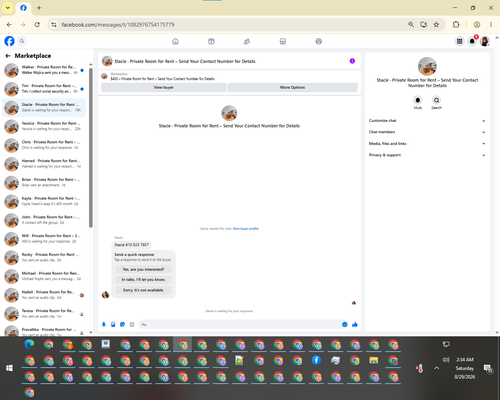Open the Marketplace storefront icon in top navigation
The width and height of the screenshot is (500, 400).
click(283, 41)
